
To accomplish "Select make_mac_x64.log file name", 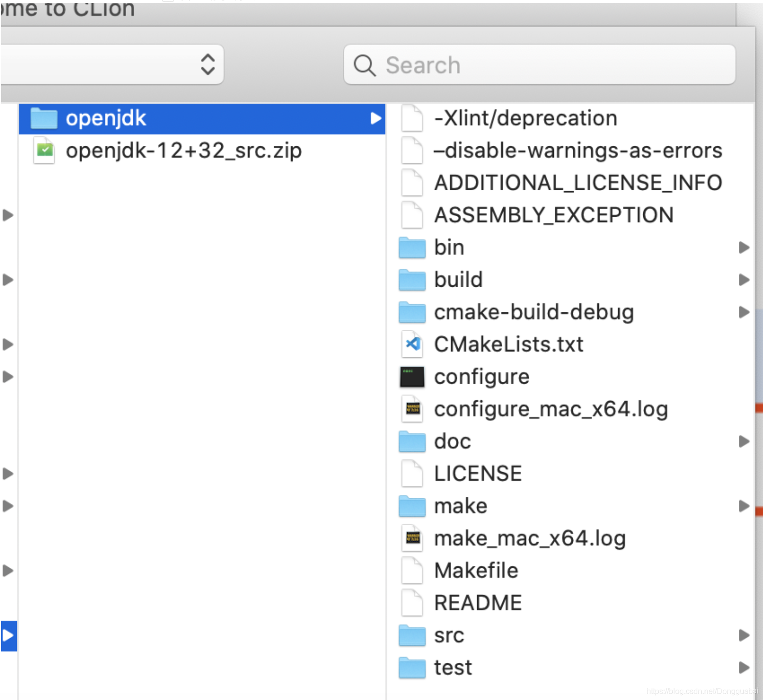I will 530,539.
